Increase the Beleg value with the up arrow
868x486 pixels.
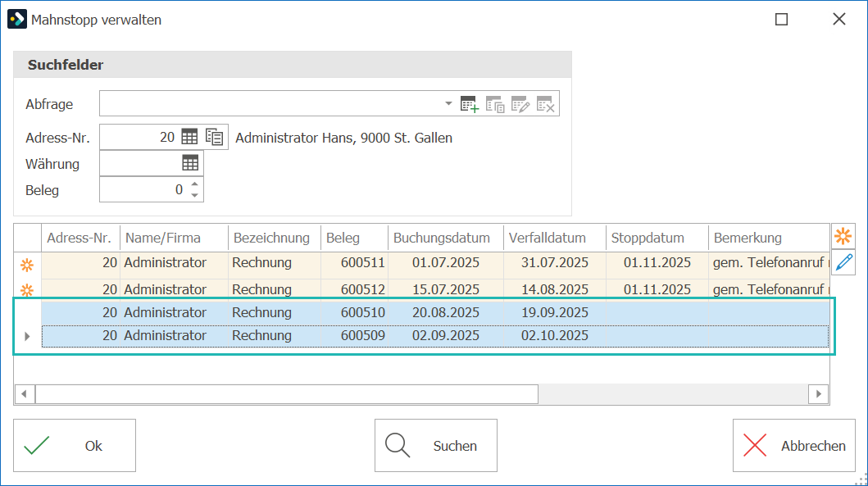(x=195, y=184)
